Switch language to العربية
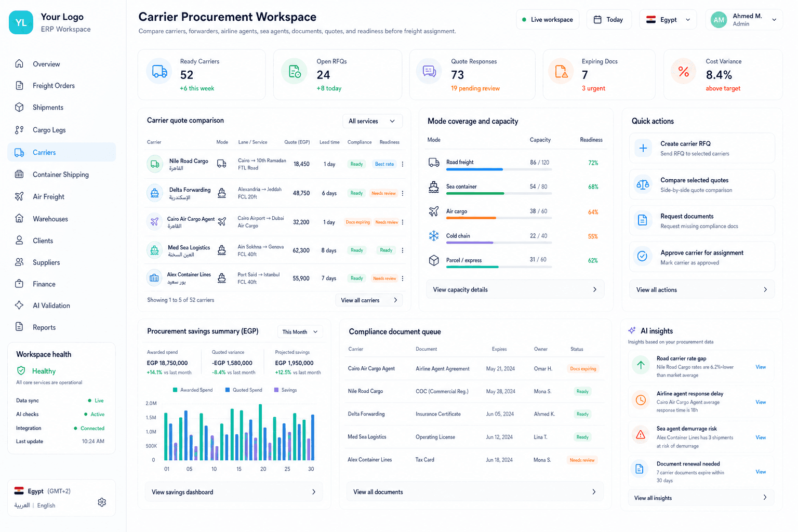This screenshot has height=532, width=798. pos(22,506)
